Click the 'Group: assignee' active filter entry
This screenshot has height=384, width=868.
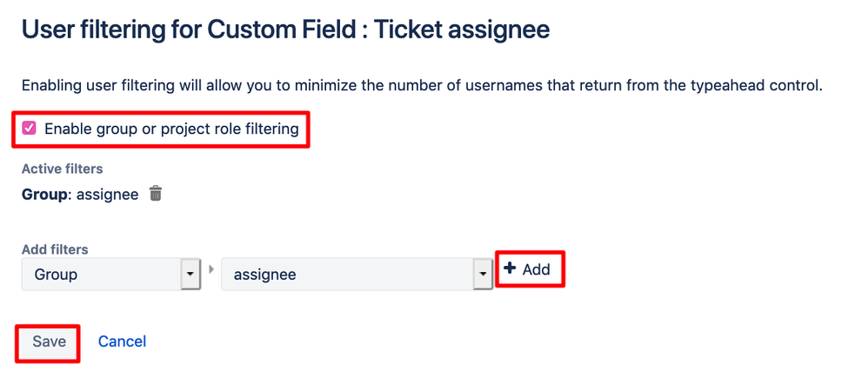click(80, 194)
